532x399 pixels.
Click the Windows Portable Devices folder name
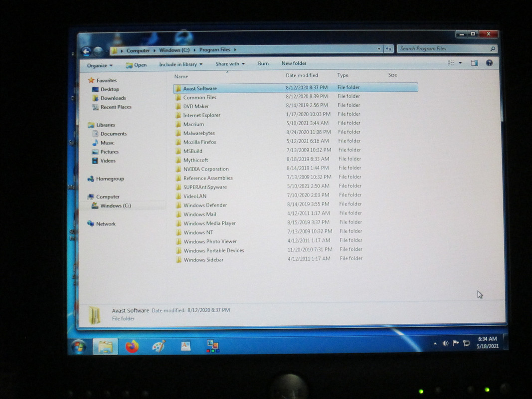coord(214,250)
